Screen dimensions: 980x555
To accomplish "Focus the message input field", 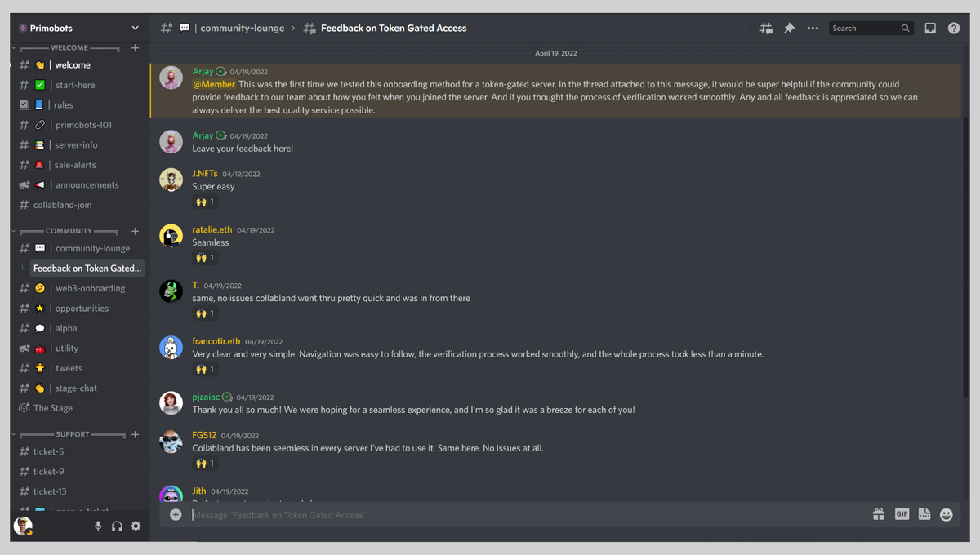I will pyautogui.click(x=523, y=515).
